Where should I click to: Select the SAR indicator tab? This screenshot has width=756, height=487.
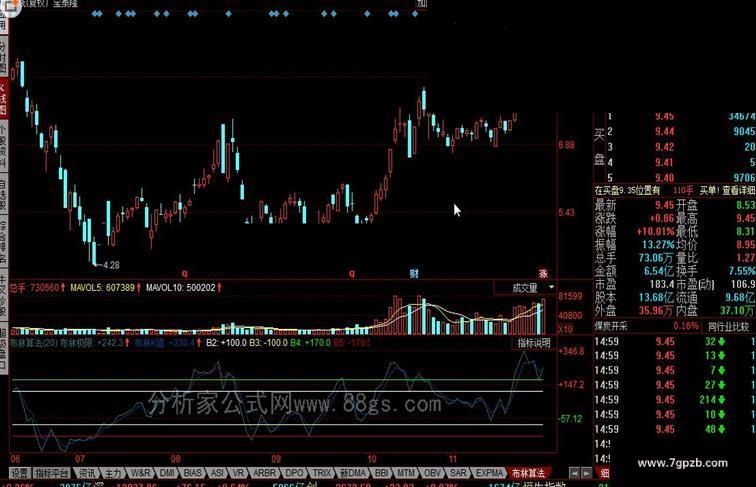[x=458, y=473]
